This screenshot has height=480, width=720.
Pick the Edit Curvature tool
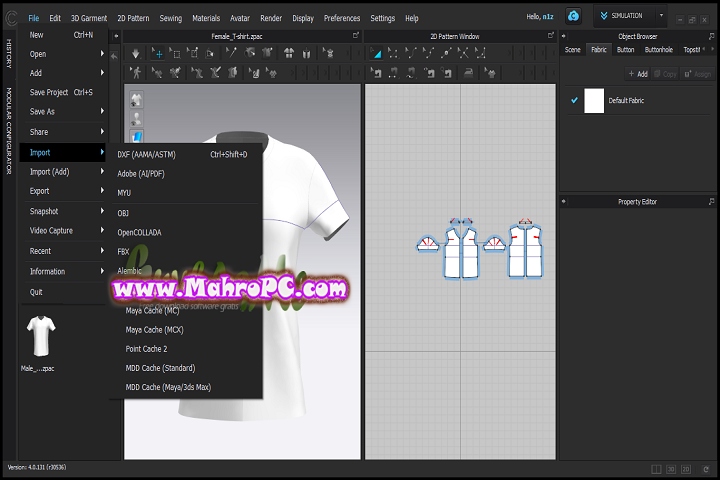click(x=411, y=54)
